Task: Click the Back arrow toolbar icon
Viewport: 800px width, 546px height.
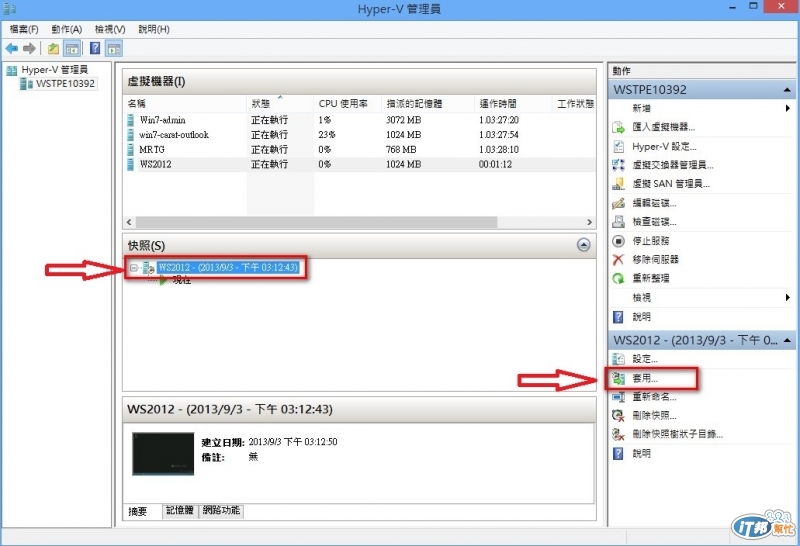Action: click(11, 48)
